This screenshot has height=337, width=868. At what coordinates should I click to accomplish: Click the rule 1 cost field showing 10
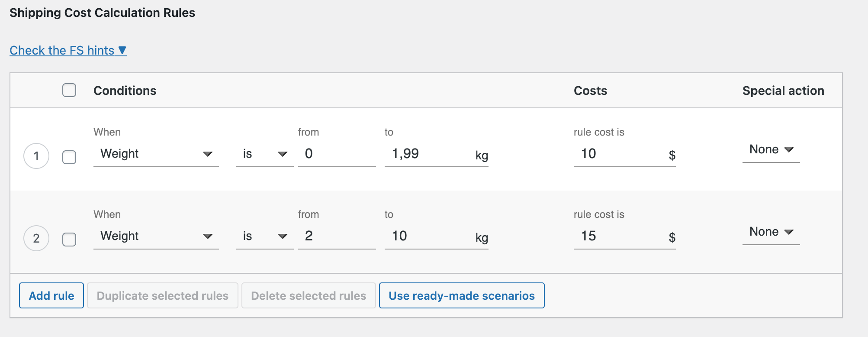click(619, 154)
